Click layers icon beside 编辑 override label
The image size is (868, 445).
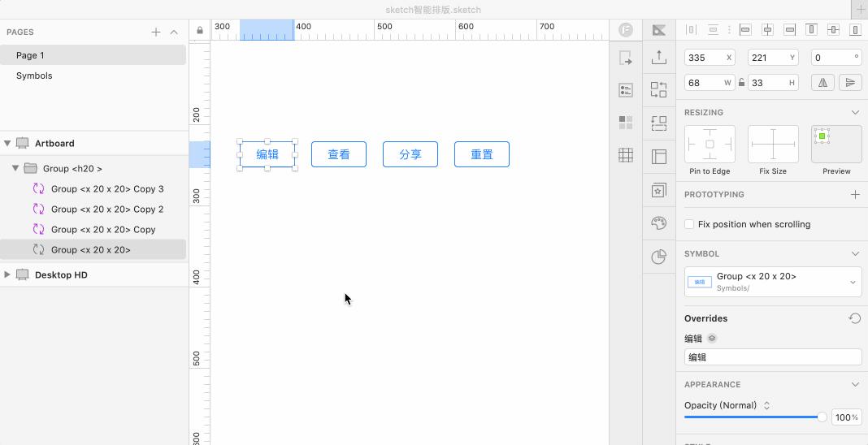[x=713, y=339]
